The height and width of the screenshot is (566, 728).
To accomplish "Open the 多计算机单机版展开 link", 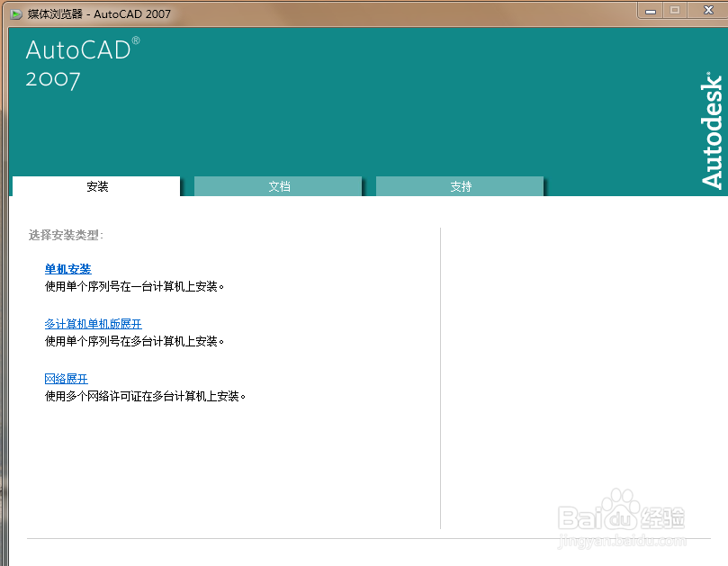I will coord(93,324).
